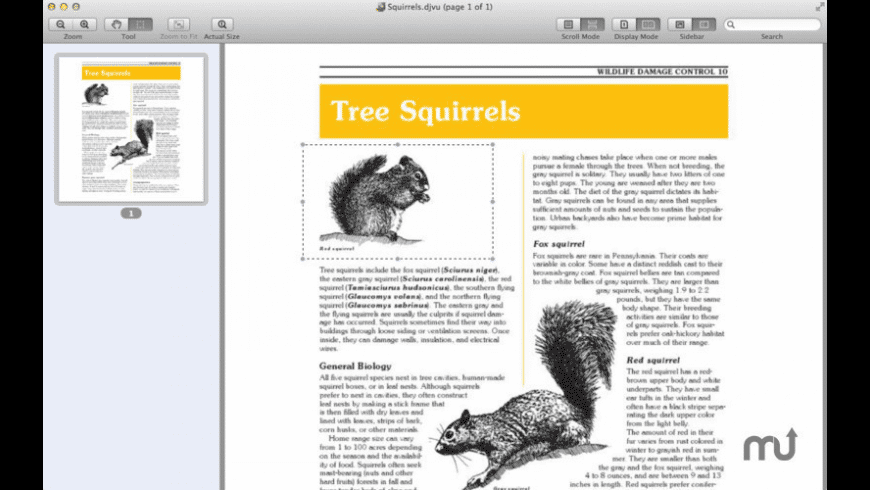Select the rectangular selection tool

click(140, 24)
